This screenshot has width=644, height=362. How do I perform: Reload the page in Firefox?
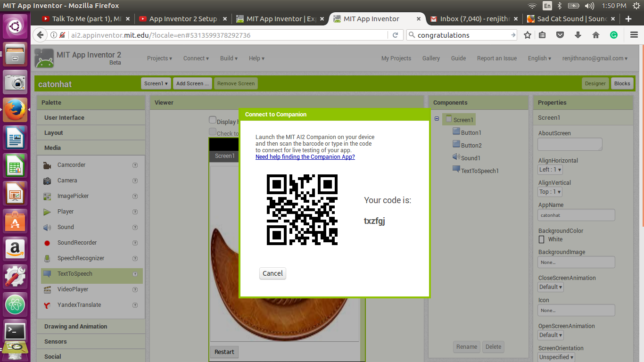click(395, 35)
